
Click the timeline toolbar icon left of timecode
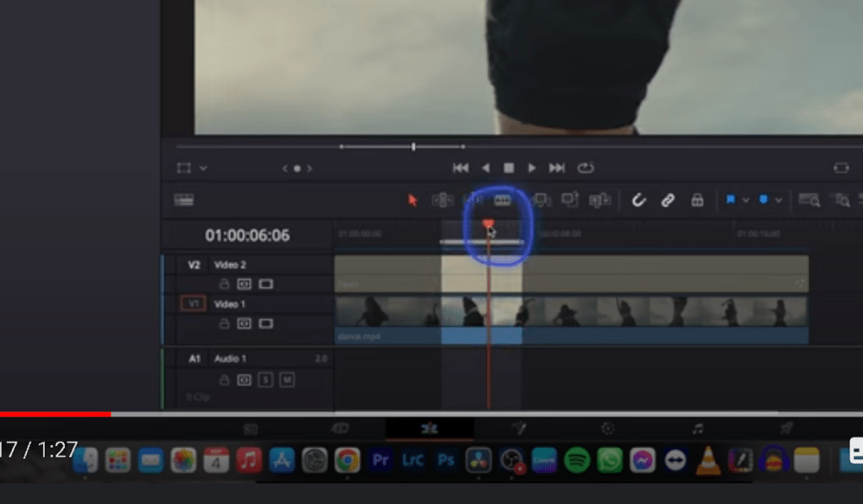[x=183, y=201]
